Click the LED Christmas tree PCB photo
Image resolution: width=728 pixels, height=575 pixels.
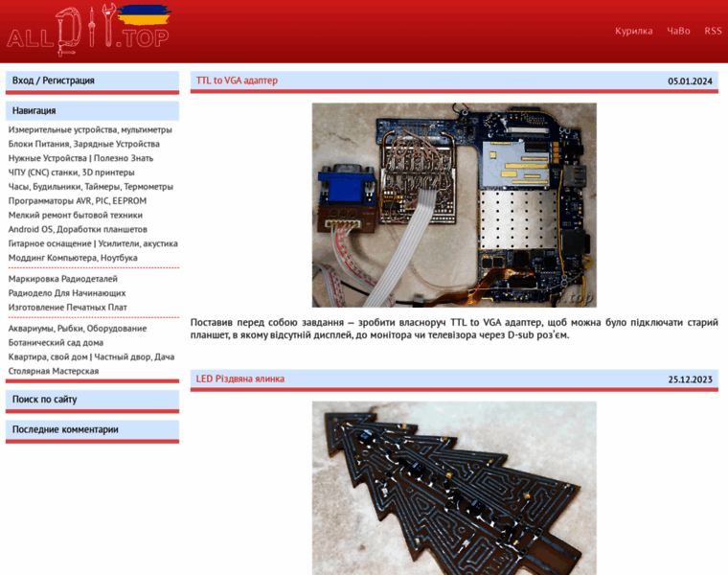coord(454,488)
